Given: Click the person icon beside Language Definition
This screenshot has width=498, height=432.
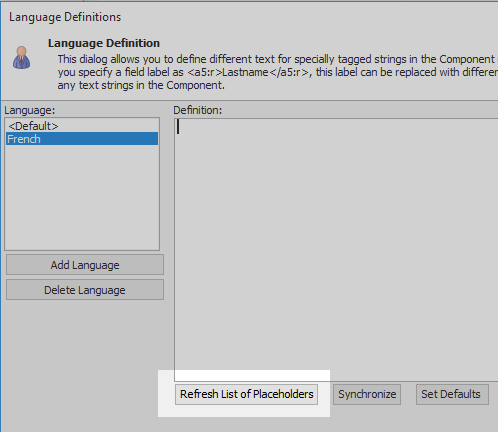Looking at the screenshot, I should pyautogui.click(x=22, y=58).
